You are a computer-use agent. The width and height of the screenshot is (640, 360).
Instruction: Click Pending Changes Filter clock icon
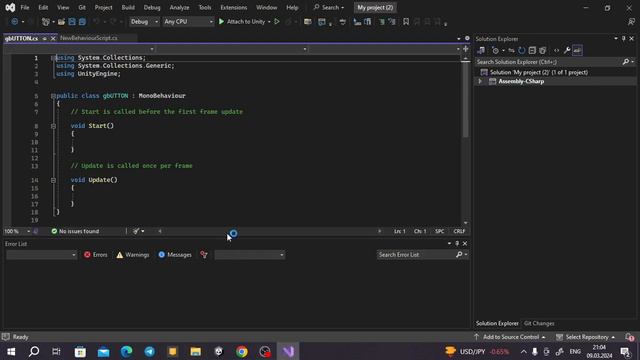click(x=496, y=50)
